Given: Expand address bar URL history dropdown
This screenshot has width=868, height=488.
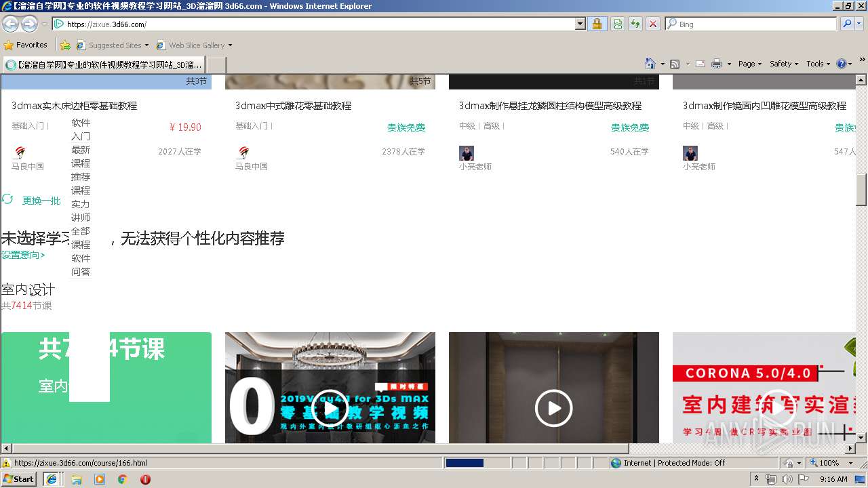Looking at the screenshot, I should tap(580, 24).
